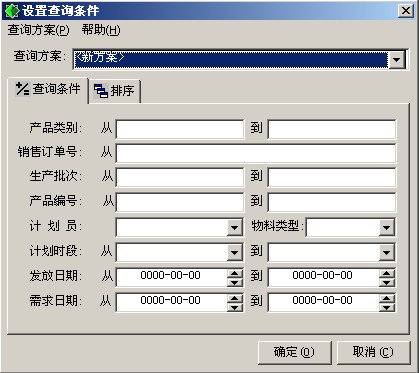Increase the 需求日期 从 date value
Screen dimensions: 419x373
[x=235, y=298]
